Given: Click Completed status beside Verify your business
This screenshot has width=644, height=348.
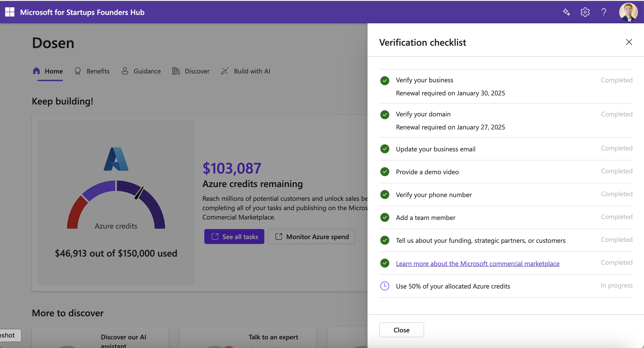Looking at the screenshot, I should (x=616, y=80).
